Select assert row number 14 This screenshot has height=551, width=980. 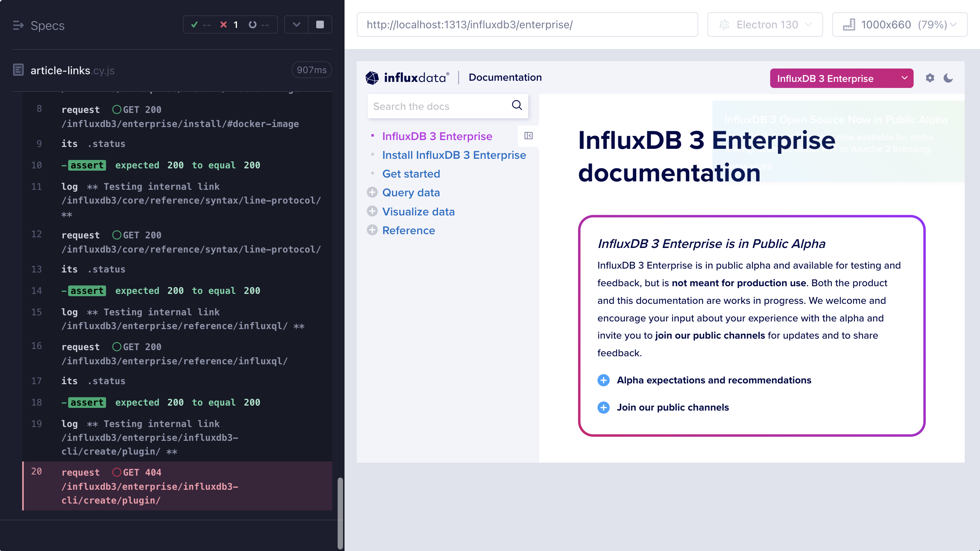click(177, 291)
